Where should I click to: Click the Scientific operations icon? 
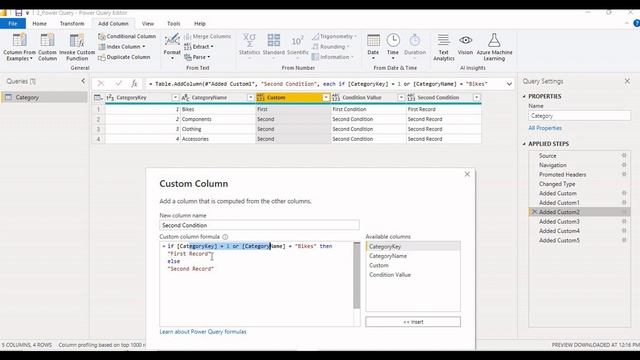(298, 45)
